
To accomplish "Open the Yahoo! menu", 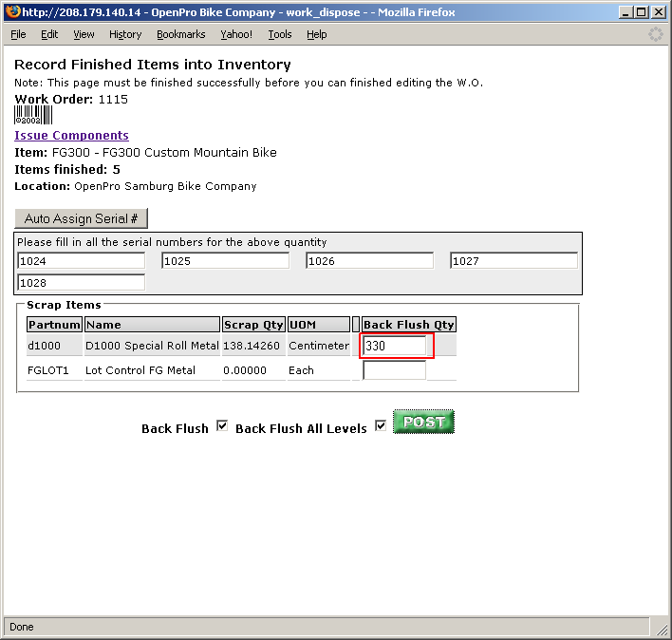I will (x=236, y=34).
